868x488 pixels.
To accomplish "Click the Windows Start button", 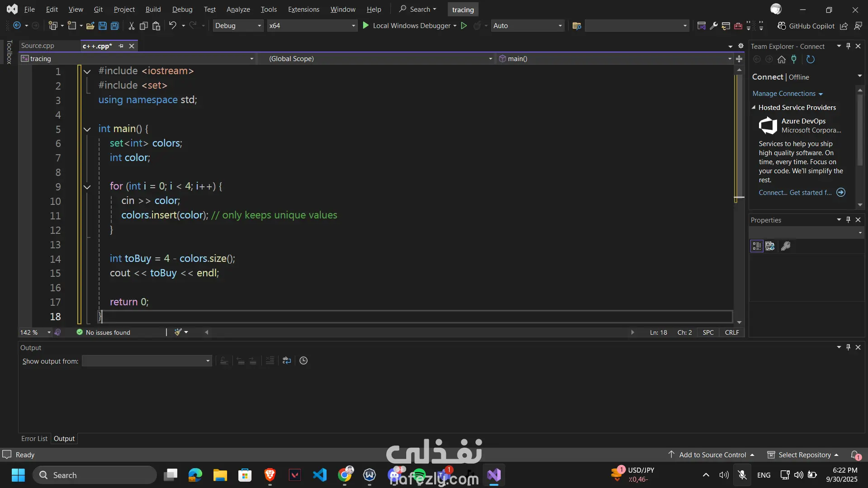I will [18, 475].
